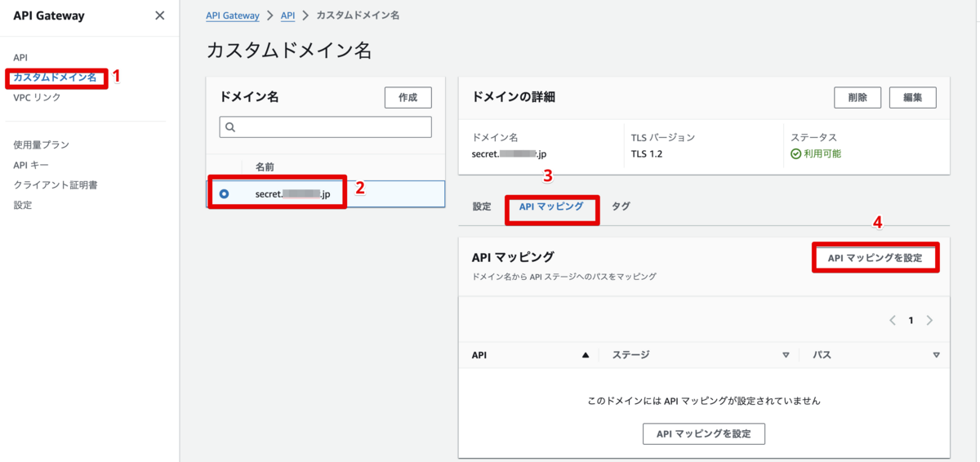Switch to the API マッピング tab
This screenshot has height=462, width=980.
pyautogui.click(x=551, y=207)
